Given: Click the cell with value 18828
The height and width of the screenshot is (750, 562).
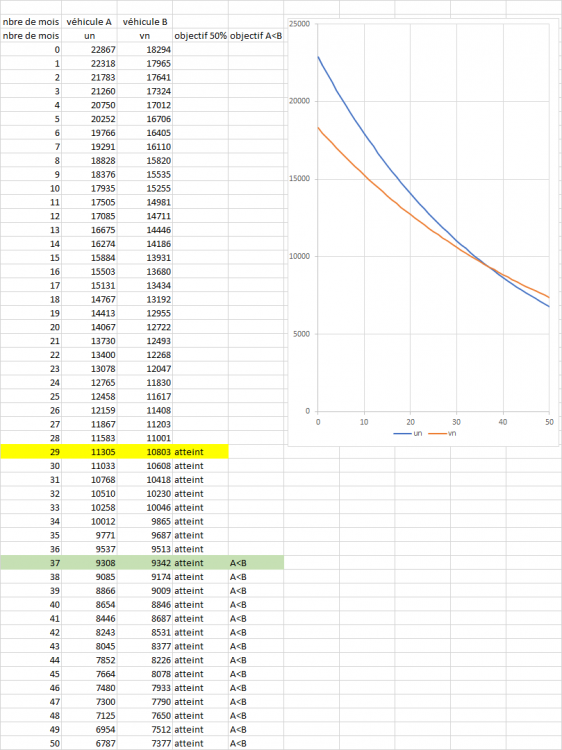Looking at the screenshot, I should pyautogui.click(x=89, y=160).
